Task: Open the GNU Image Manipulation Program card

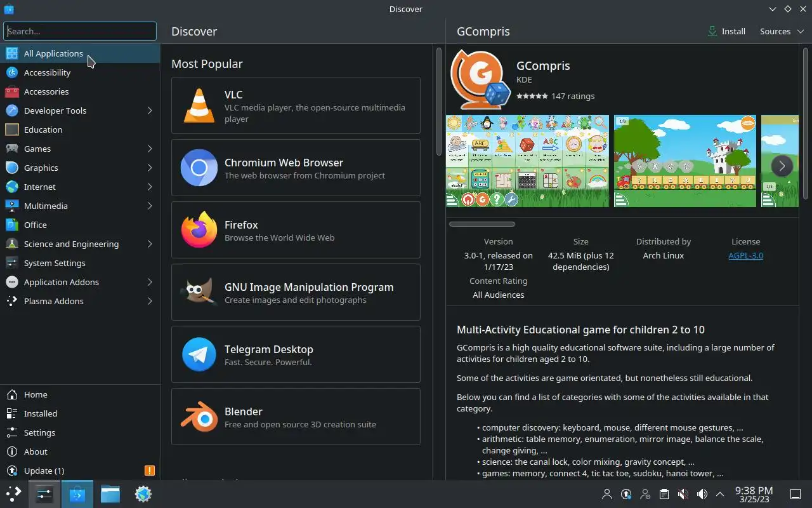Action: point(296,292)
